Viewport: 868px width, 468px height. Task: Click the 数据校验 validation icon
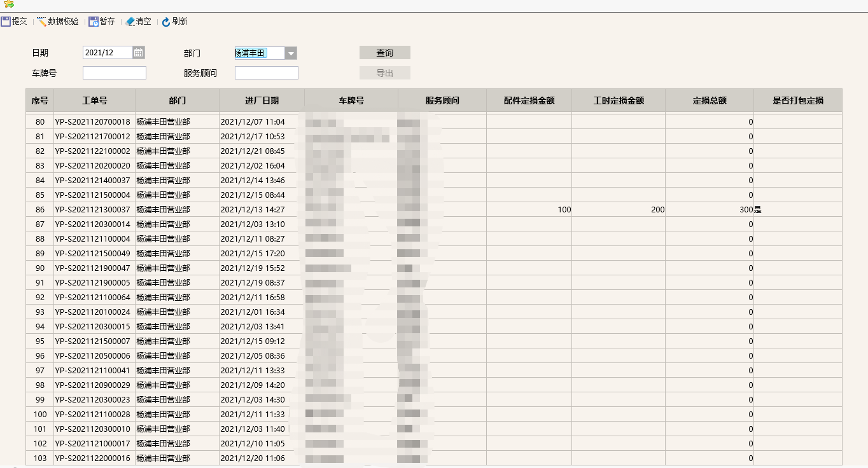(42, 22)
